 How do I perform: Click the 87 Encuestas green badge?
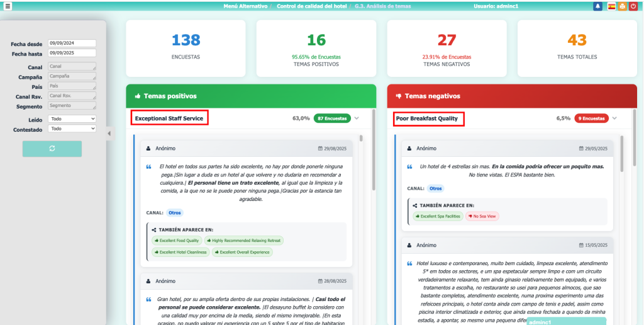point(331,118)
